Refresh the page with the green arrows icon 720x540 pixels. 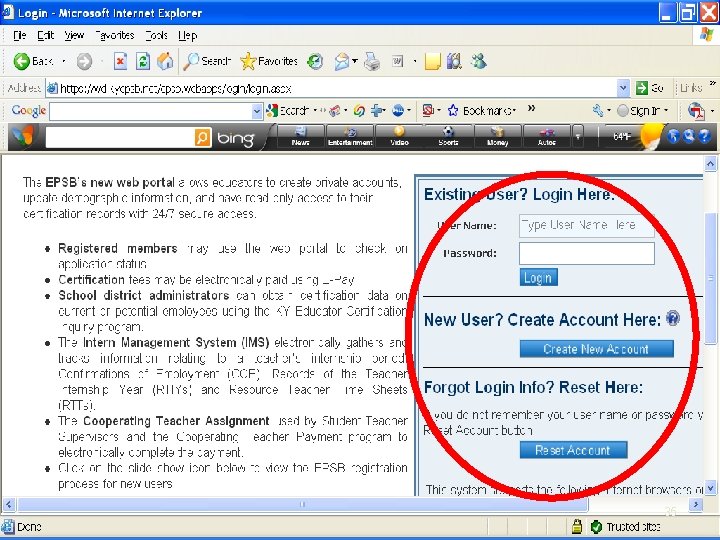point(143,61)
